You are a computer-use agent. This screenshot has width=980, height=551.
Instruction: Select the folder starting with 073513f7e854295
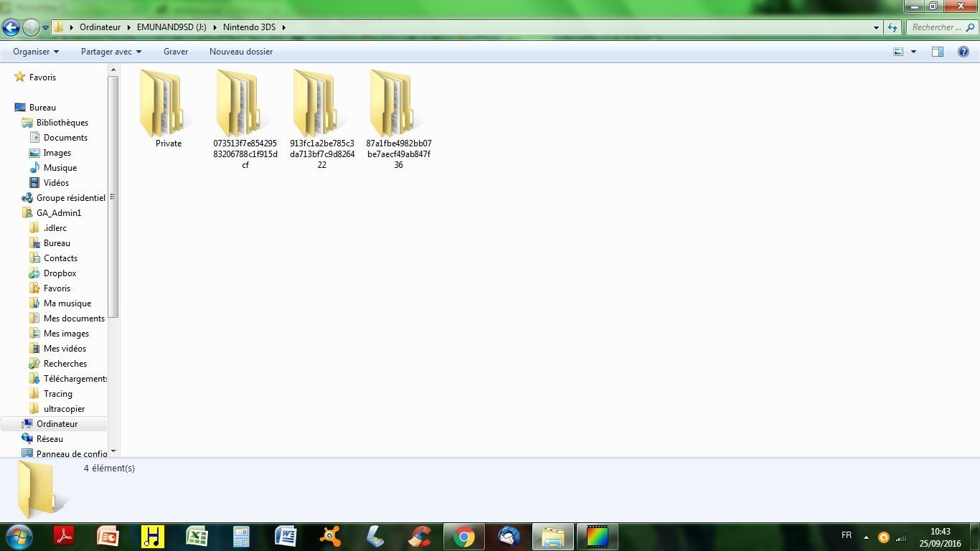pos(245,119)
